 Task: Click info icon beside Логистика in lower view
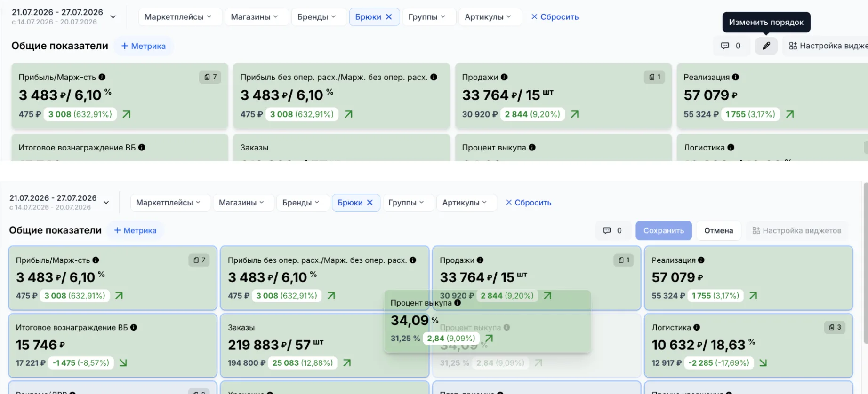coord(697,327)
